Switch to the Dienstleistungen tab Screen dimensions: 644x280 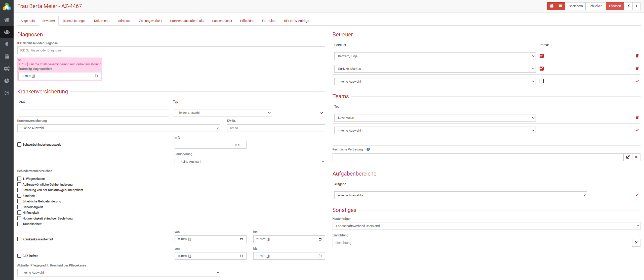point(74,21)
